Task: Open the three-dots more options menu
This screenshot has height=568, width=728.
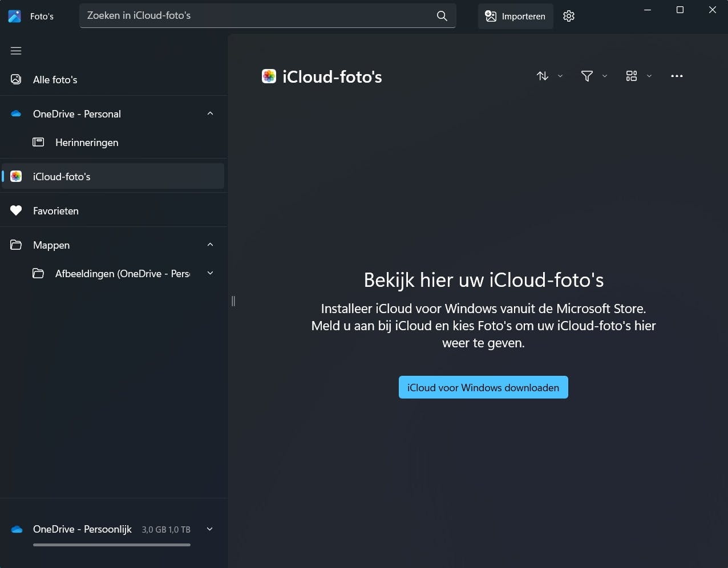Action: (x=677, y=76)
